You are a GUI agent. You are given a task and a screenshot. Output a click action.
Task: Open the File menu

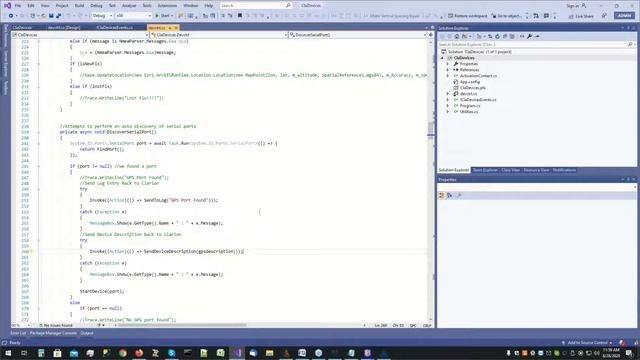(x=18, y=6)
